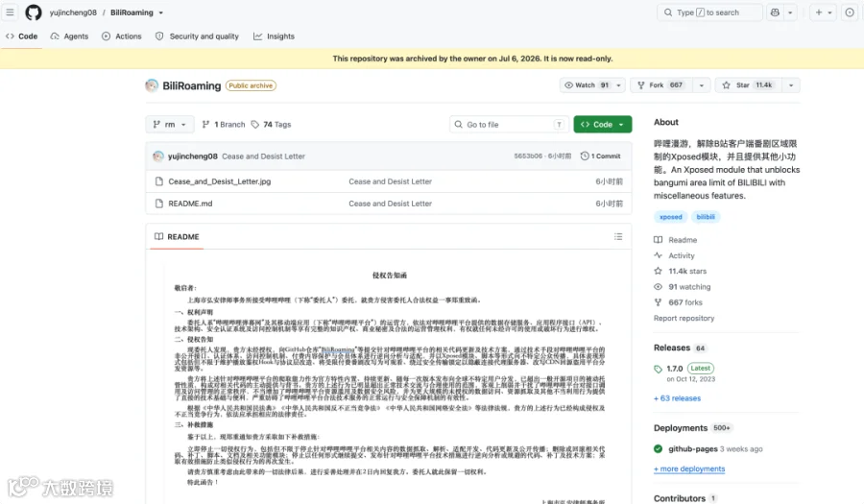View commit history via 1 Commit

600,156
